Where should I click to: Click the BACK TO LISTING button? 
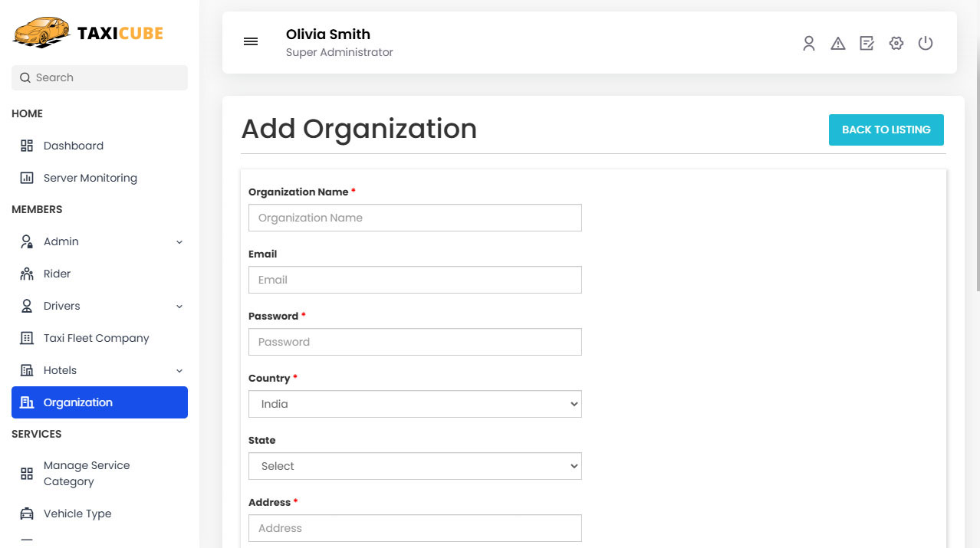(886, 130)
